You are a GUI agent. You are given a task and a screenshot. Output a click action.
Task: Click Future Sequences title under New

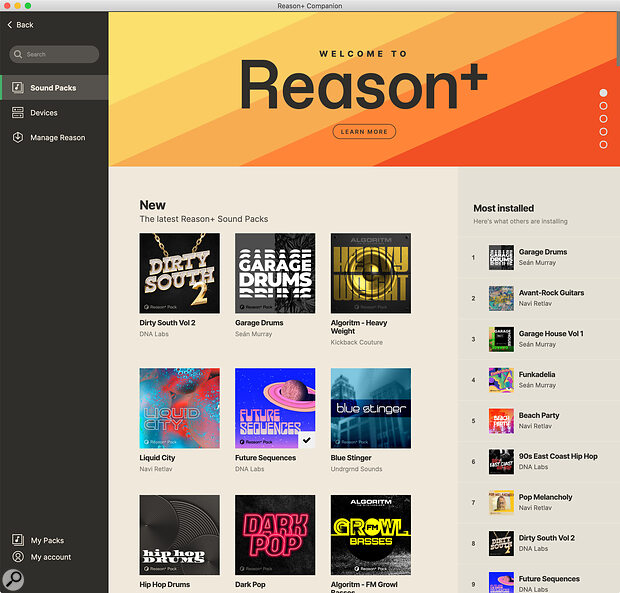point(265,458)
